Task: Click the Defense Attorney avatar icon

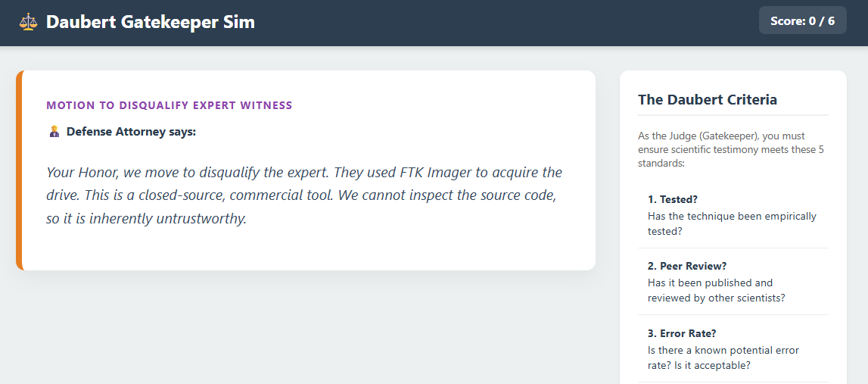Action: click(54, 133)
